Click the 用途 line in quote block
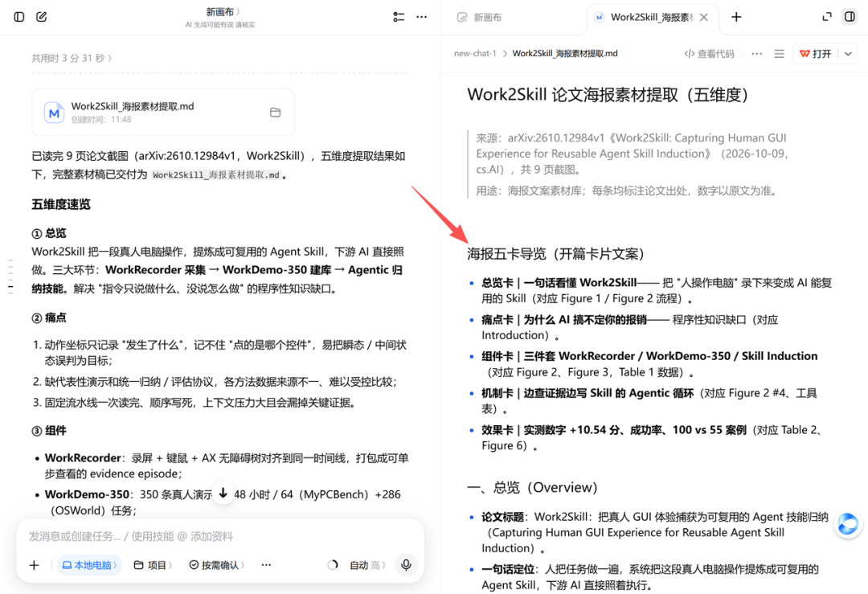This screenshot has height=594, width=868. 627,191
